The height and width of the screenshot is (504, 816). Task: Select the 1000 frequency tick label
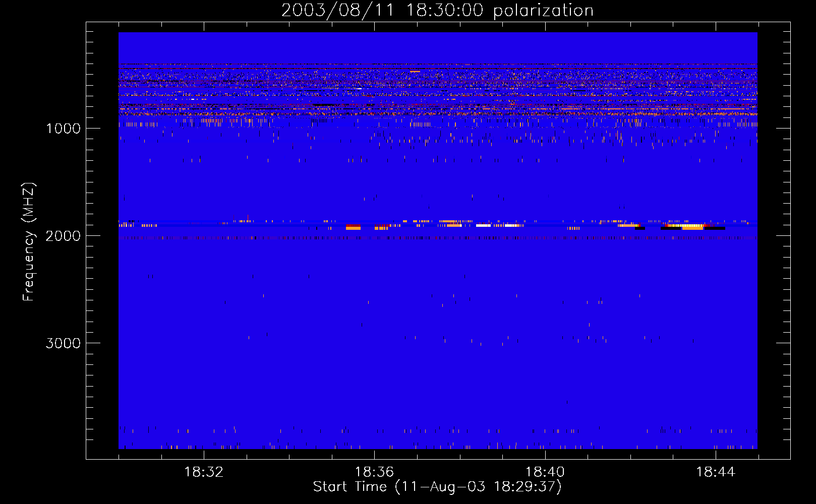(63, 129)
